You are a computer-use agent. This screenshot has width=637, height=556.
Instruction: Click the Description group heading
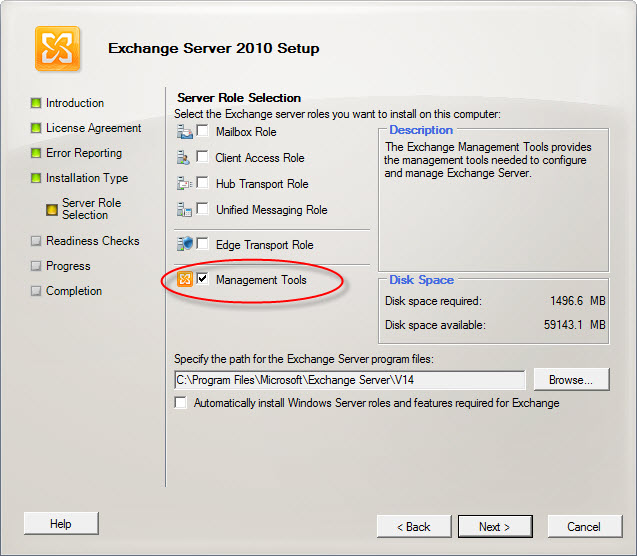tap(421, 130)
